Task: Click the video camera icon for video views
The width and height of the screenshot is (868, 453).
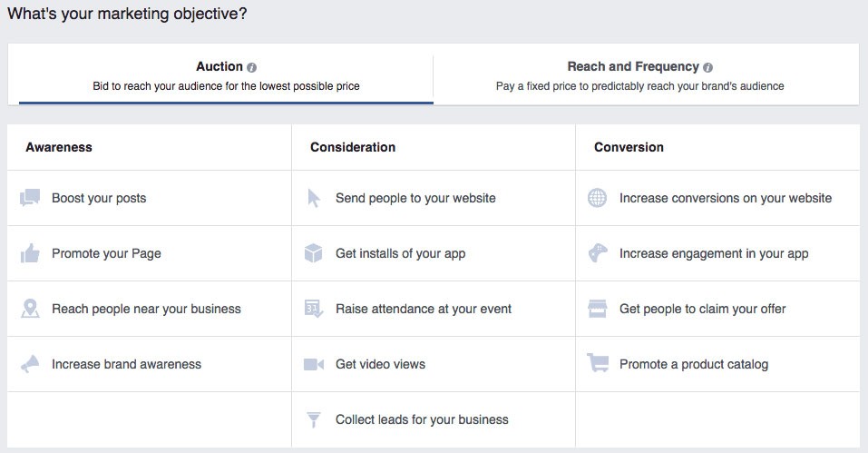Action: coord(314,364)
